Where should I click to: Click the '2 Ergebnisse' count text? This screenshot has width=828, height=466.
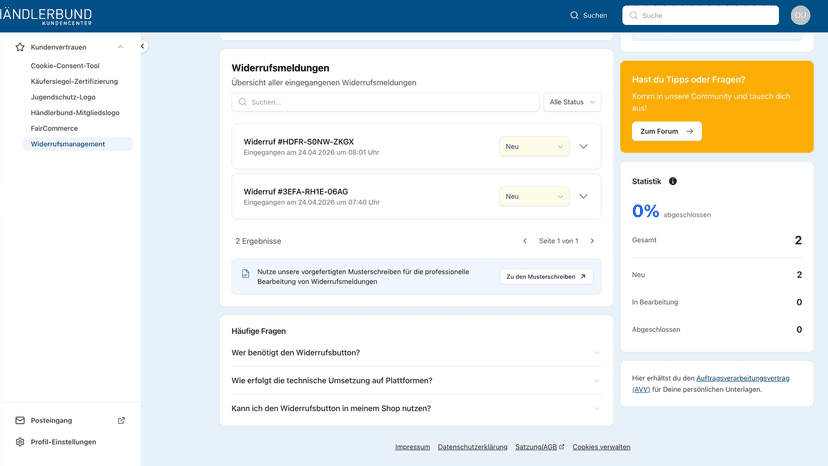[x=258, y=241]
